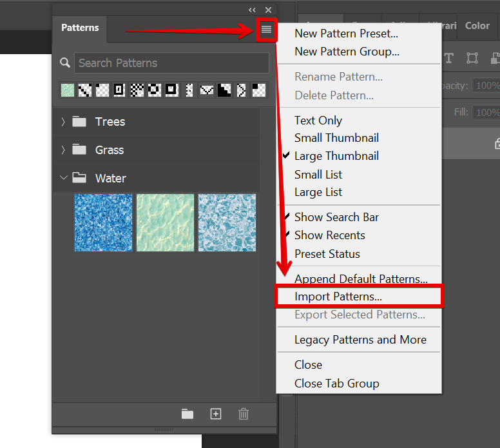Select Large Thumbnail view option
Image resolution: width=500 pixels, height=448 pixels.
click(336, 156)
